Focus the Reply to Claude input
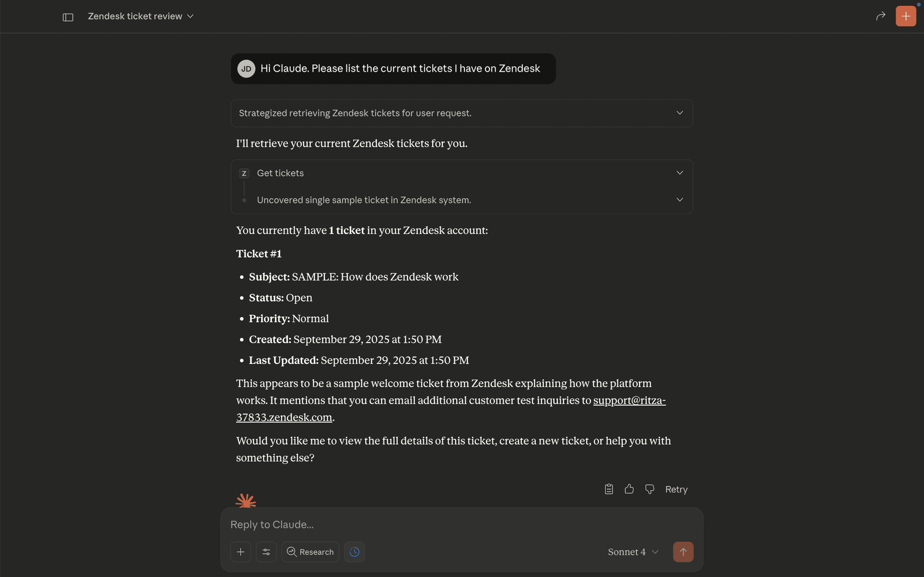 coord(461,525)
